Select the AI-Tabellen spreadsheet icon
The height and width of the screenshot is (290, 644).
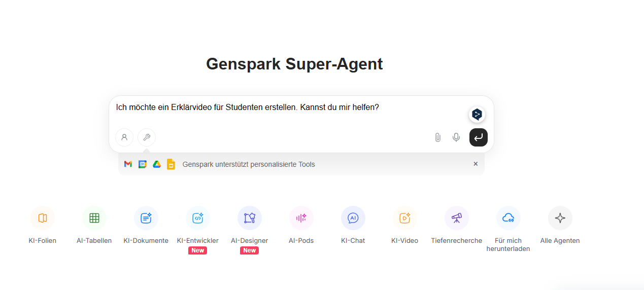[x=94, y=218]
